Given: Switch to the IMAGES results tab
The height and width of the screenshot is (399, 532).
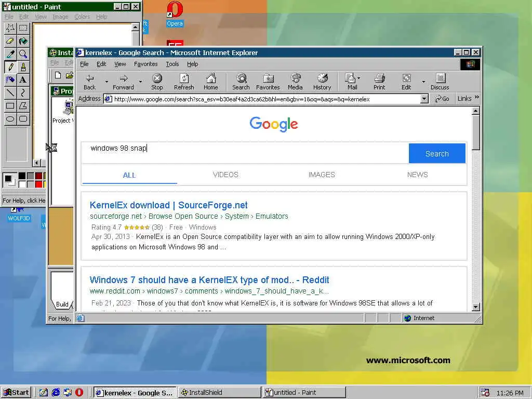Looking at the screenshot, I should click(x=322, y=175).
